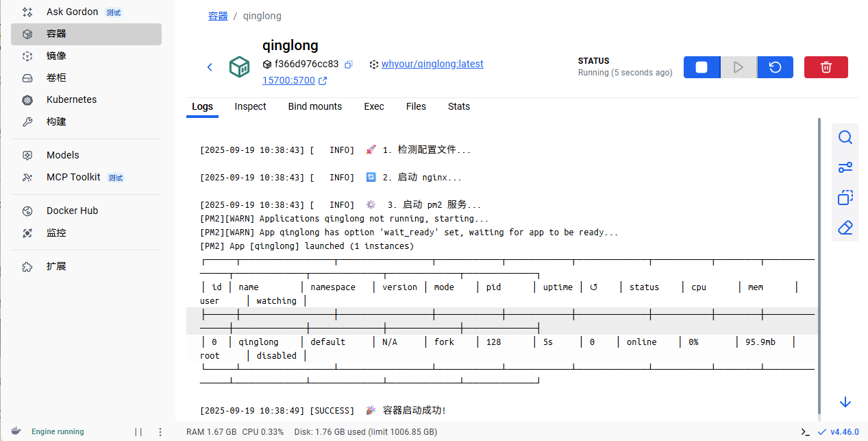Open log display filter settings
This screenshot has height=441, width=868.
[x=845, y=168]
